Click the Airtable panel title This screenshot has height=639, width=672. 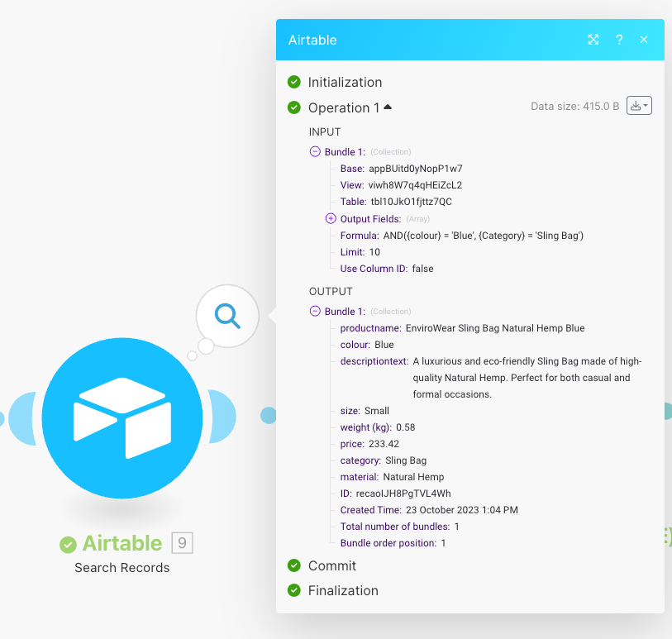point(312,40)
